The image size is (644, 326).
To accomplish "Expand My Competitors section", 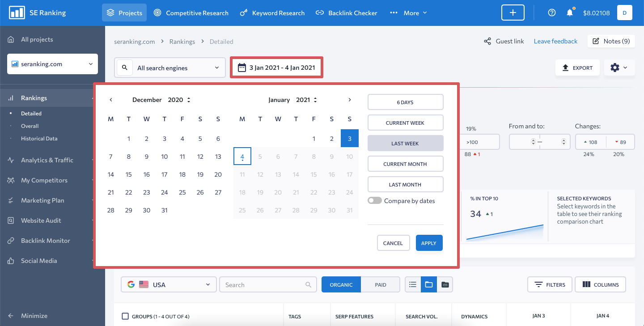I will [x=44, y=180].
